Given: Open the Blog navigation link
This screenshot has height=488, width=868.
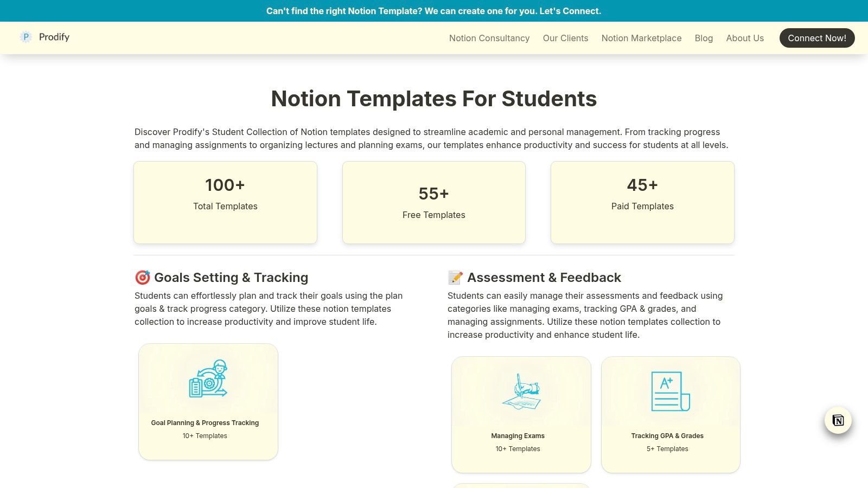Looking at the screenshot, I should (x=704, y=38).
